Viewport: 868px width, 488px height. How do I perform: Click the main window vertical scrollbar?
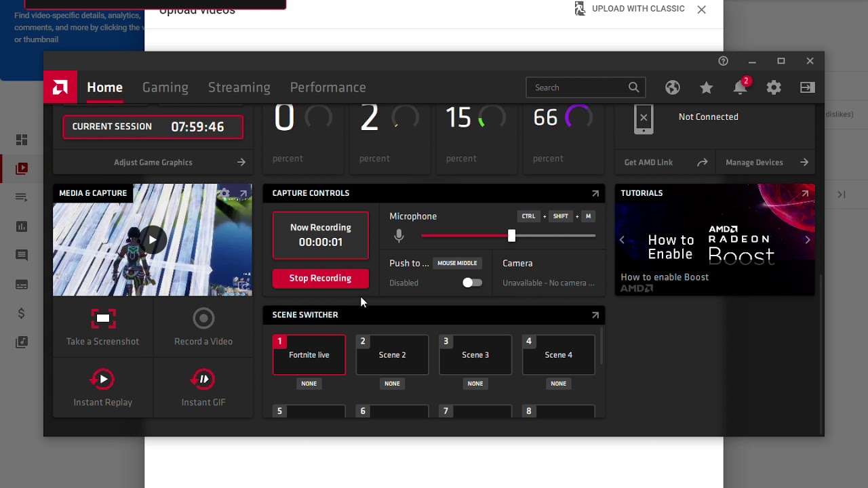point(821,352)
